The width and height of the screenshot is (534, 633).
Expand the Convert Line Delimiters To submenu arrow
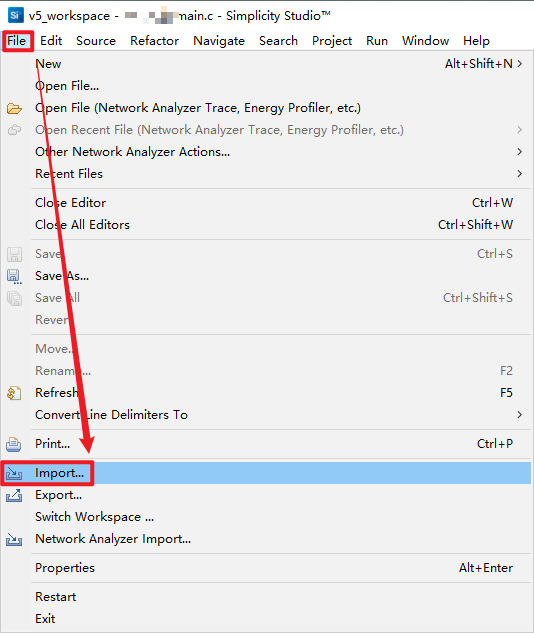click(x=520, y=415)
